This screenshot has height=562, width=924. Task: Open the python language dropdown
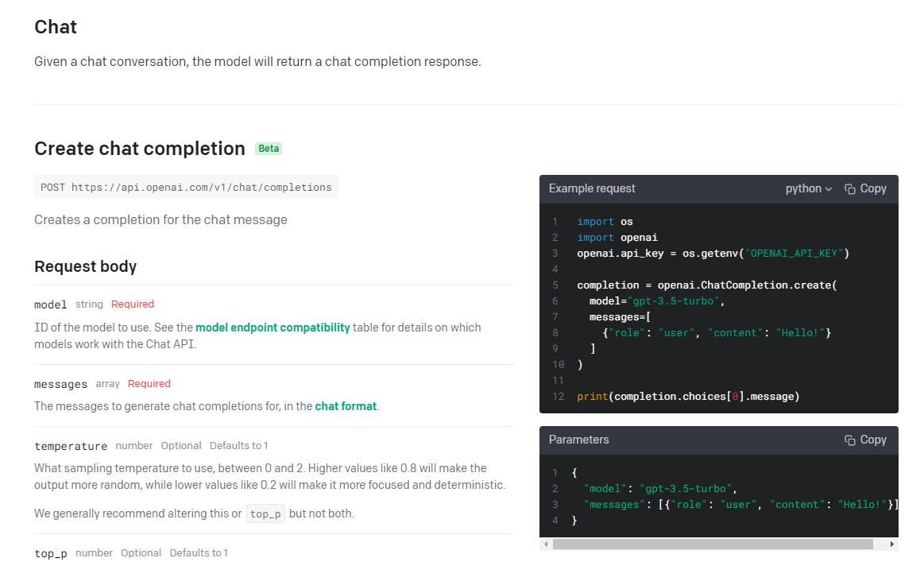point(809,188)
